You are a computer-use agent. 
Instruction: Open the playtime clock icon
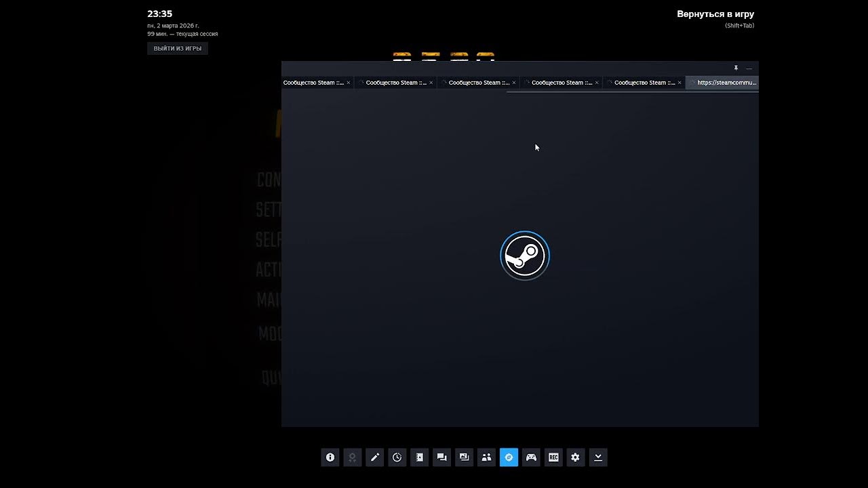tap(397, 457)
